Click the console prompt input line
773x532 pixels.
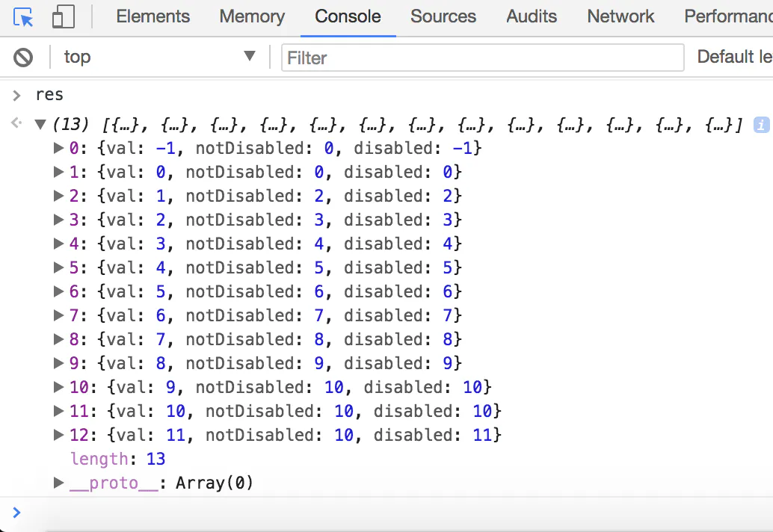395,513
